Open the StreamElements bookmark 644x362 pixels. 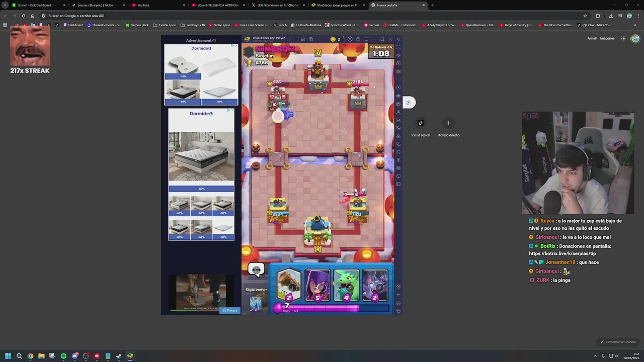(x=104, y=25)
